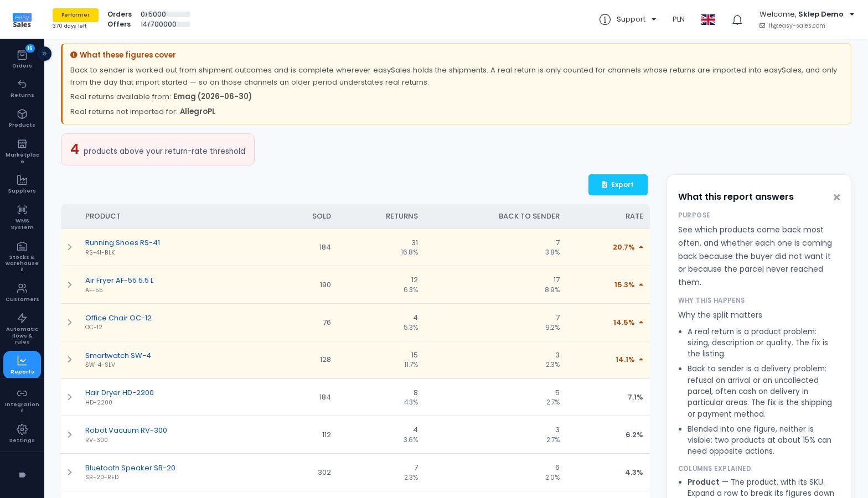The width and height of the screenshot is (868, 498).
Task: Click the Offers quota progress bar
Action: coord(166,24)
